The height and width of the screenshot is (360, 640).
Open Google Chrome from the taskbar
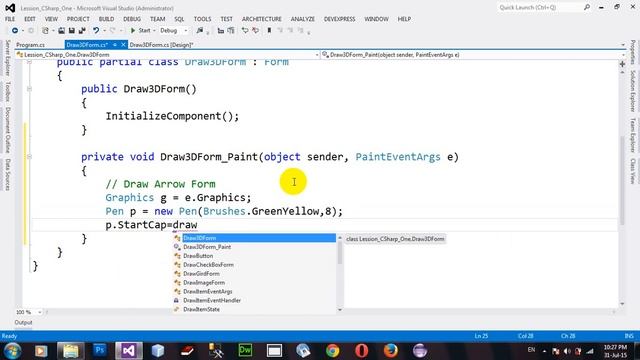click(333, 351)
